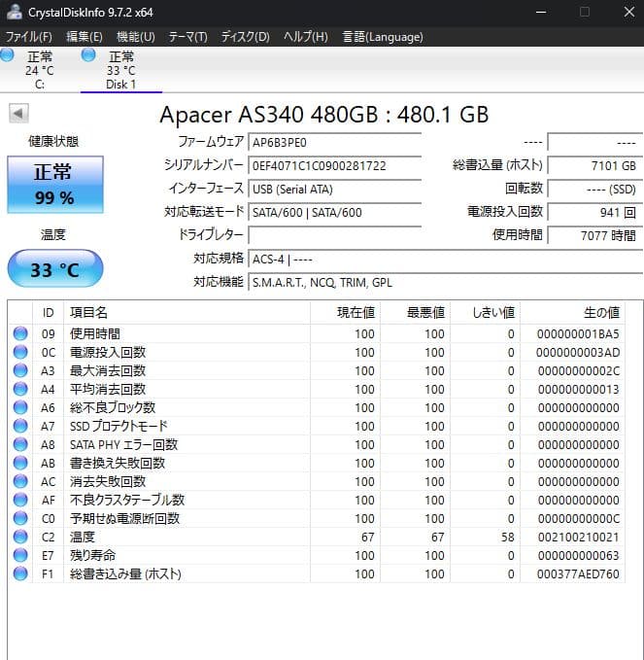Click the interface field USB (Serial ATA)

pyautogui.click(x=335, y=189)
